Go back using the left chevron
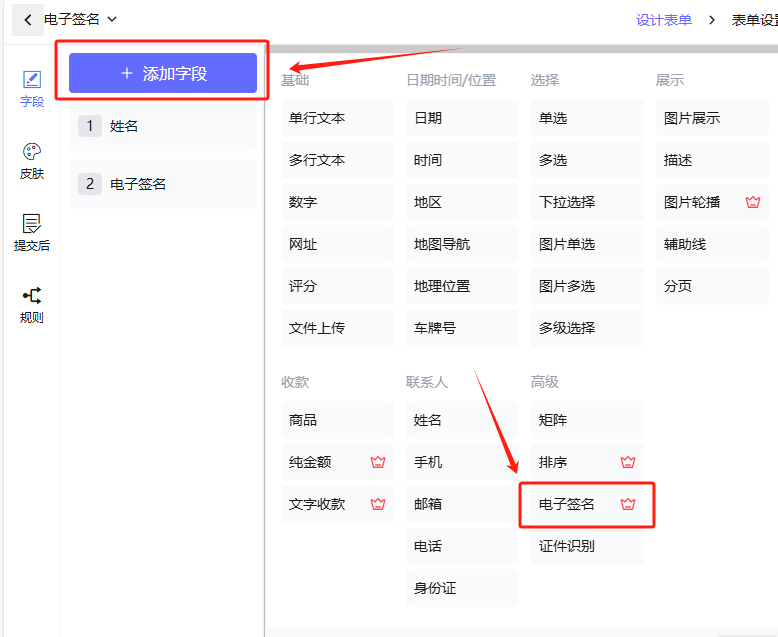 (x=28, y=20)
